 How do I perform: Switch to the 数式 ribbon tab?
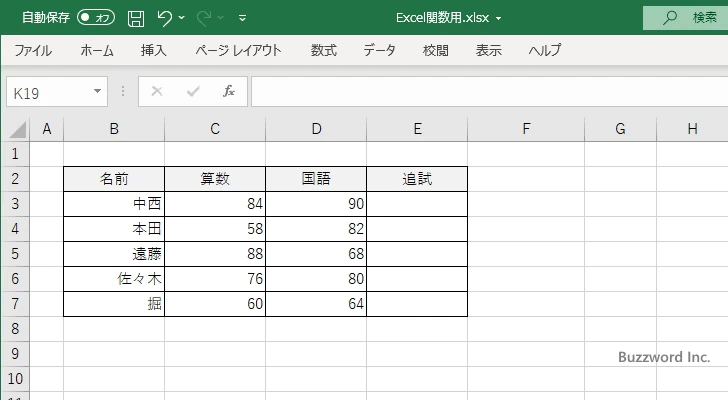coord(324,51)
